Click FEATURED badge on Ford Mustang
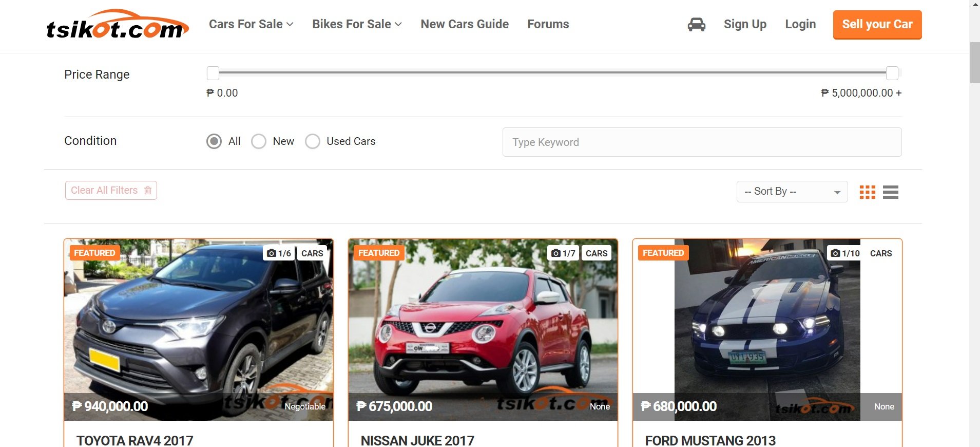The image size is (980, 447). tap(663, 253)
